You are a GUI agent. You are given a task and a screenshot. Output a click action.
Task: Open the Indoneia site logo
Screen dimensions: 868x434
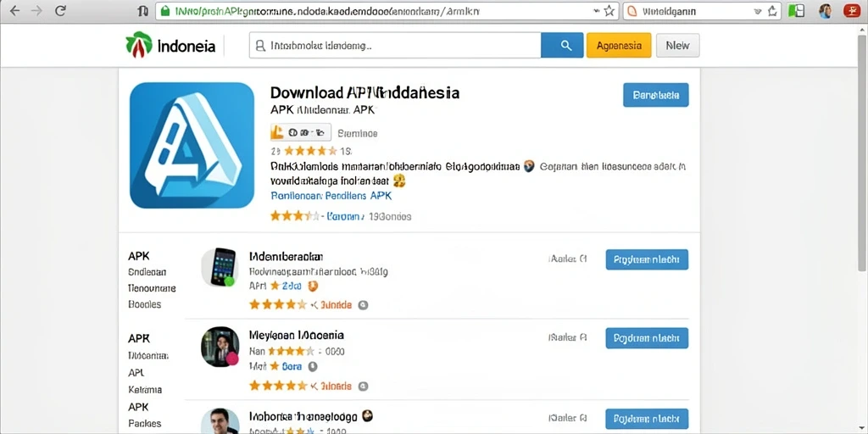170,46
